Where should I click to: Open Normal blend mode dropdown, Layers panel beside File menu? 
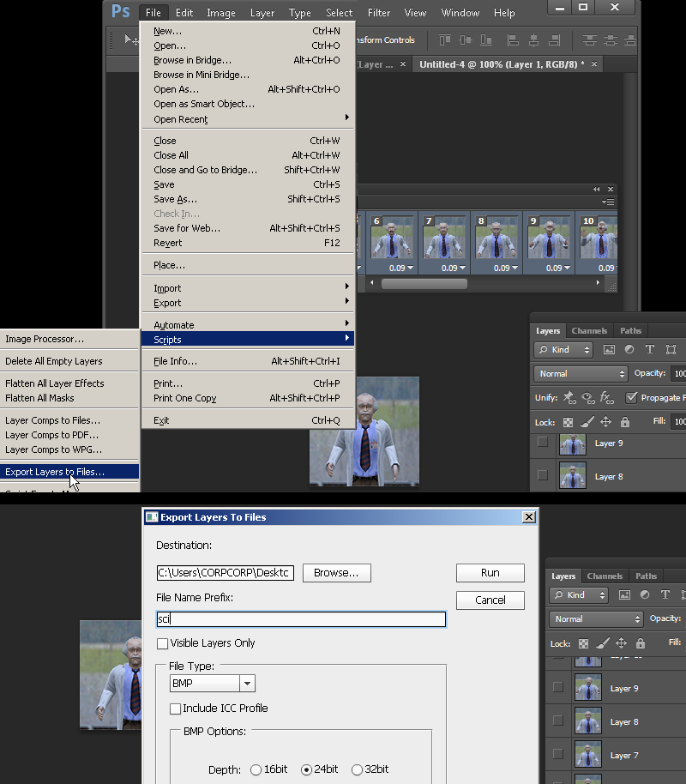581,373
